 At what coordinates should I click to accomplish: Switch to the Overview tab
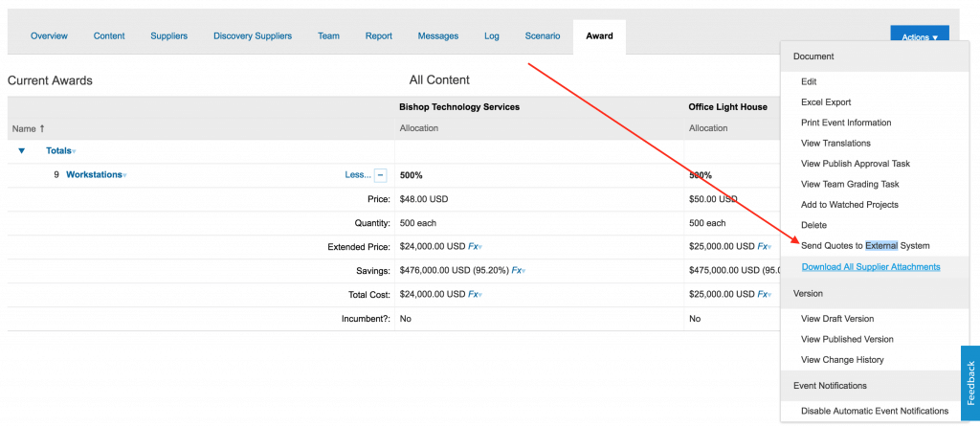click(50, 35)
